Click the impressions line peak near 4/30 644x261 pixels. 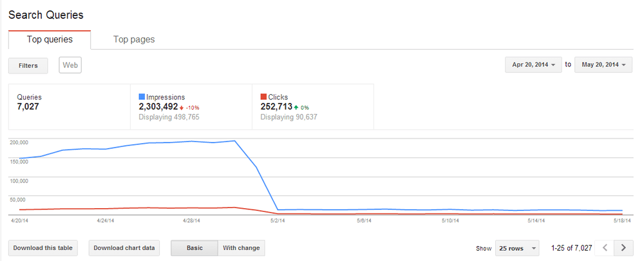tap(234, 141)
